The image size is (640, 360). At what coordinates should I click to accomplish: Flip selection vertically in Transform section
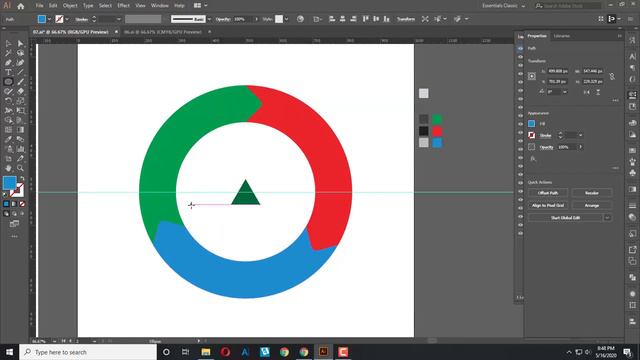tap(598, 92)
